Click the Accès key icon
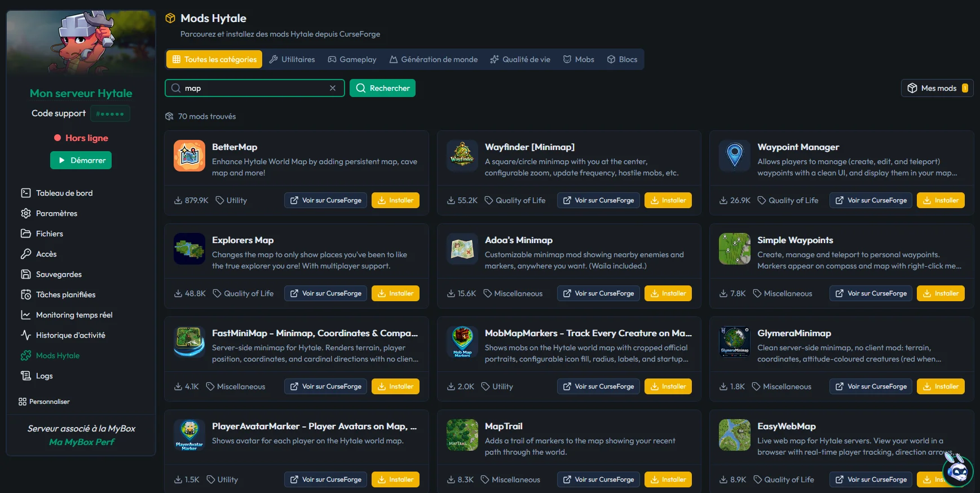The image size is (980, 493). click(x=26, y=254)
